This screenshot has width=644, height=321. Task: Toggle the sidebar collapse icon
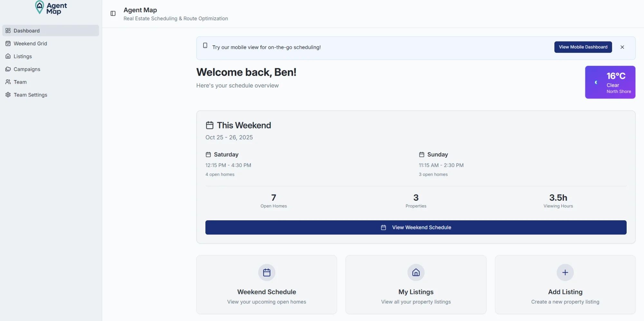pyautogui.click(x=113, y=14)
